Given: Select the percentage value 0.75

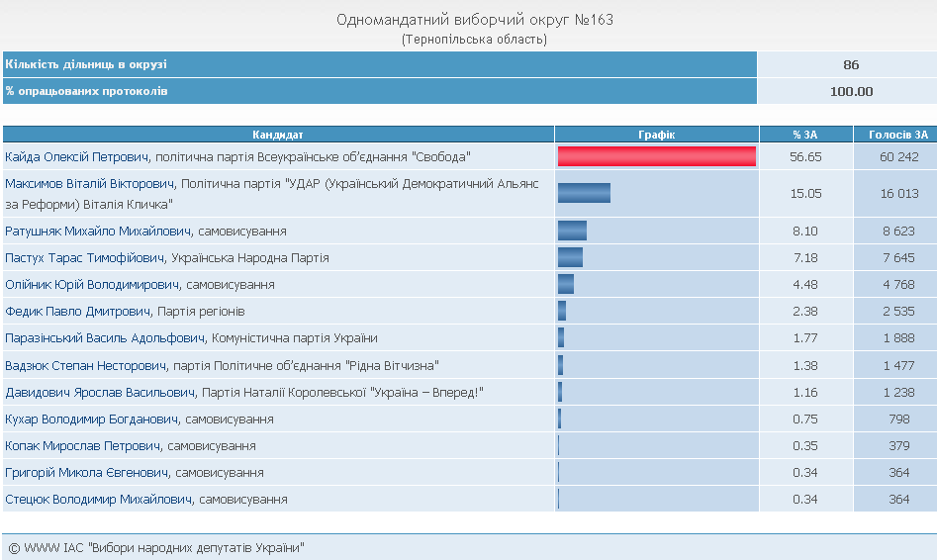Looking at the screenshot, I should [x=805, y=420].
